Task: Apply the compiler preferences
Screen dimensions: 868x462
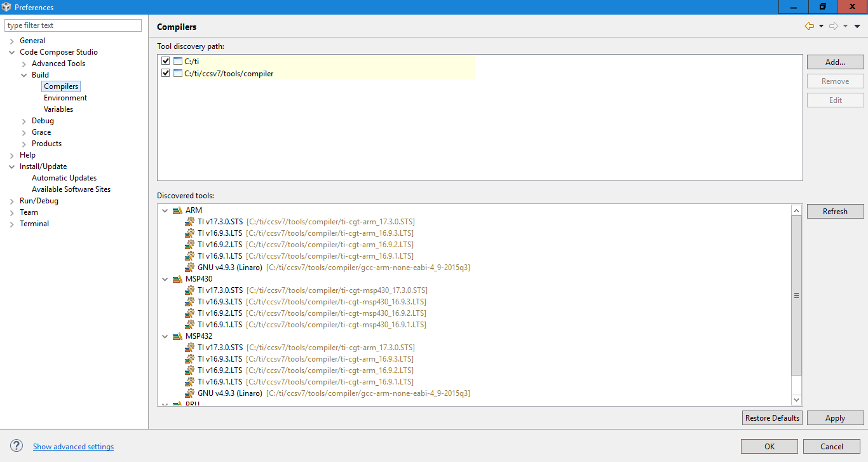Action: (835, 418)
